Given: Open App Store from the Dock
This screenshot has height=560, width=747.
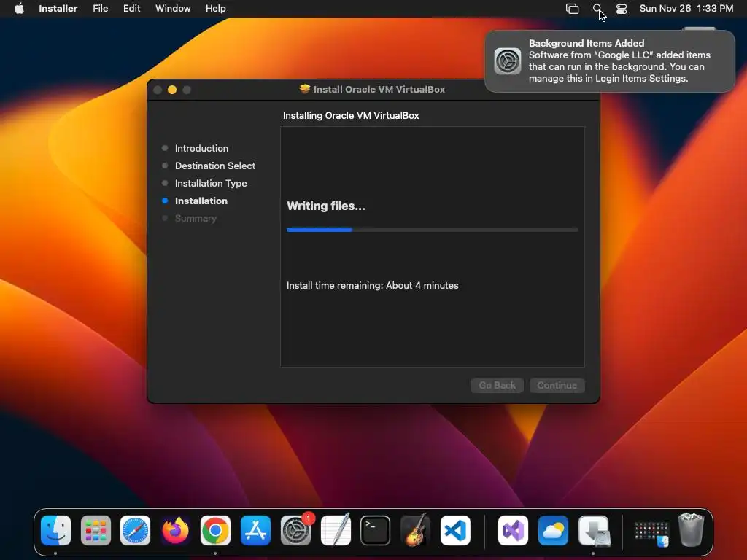Looking at the screenshot, I should 255,530.
